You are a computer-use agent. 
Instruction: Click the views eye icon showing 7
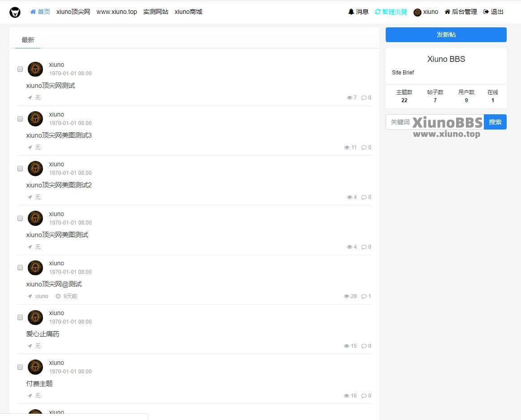tap(349, 98)
